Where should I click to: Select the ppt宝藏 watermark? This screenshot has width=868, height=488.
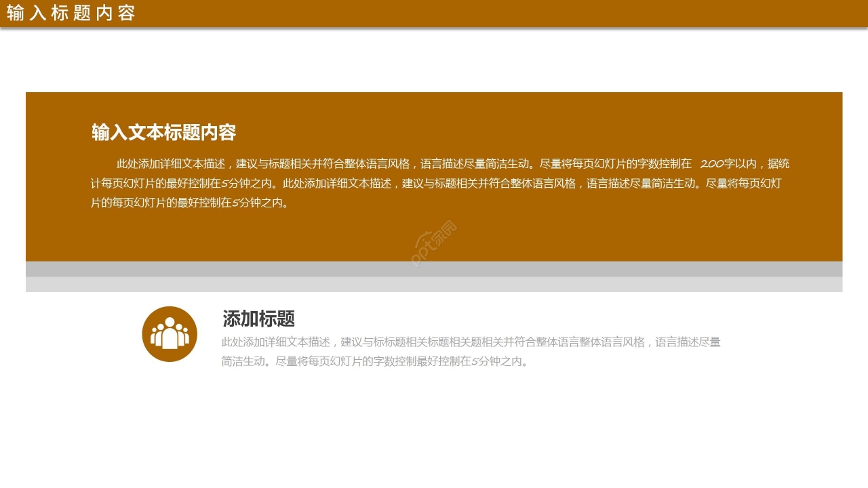point(433,242)
